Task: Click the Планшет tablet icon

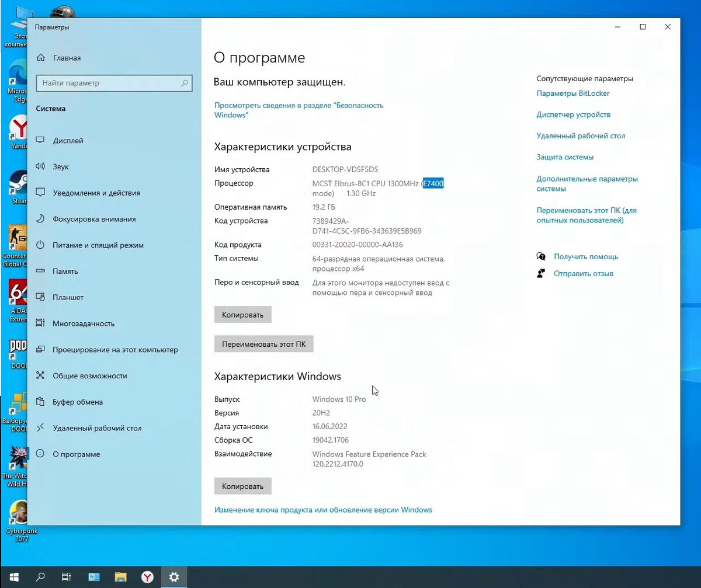Action: point(40,297)
